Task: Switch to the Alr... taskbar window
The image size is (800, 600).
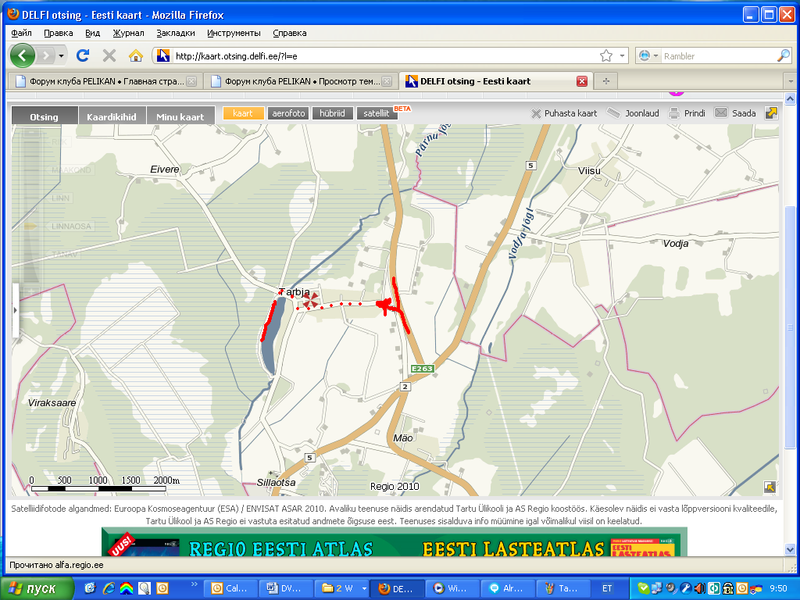Action: point(507,588)
